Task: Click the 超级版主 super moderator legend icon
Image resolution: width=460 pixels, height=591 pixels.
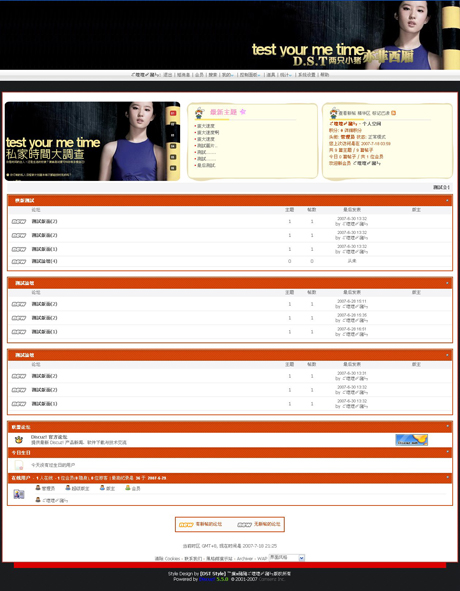Action: tap(67, 488)
